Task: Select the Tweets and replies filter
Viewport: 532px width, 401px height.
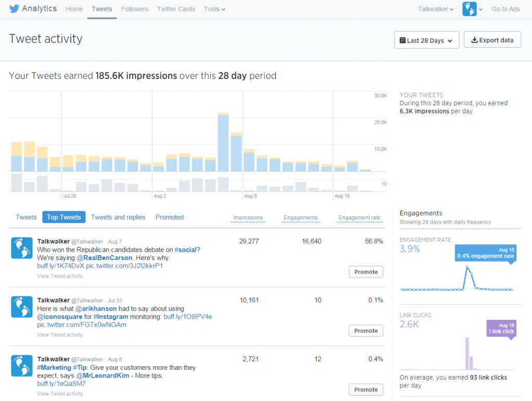Action: coord(118,217)
